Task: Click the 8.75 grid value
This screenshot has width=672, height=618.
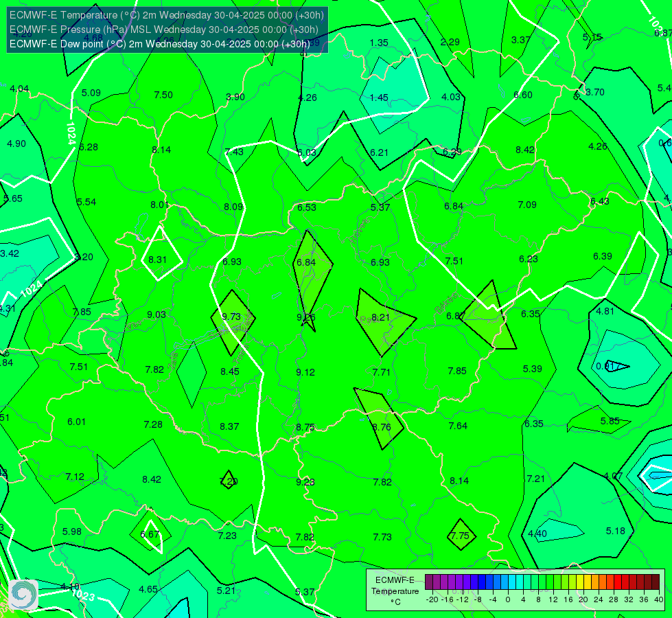Action: (x=305, y=428)
